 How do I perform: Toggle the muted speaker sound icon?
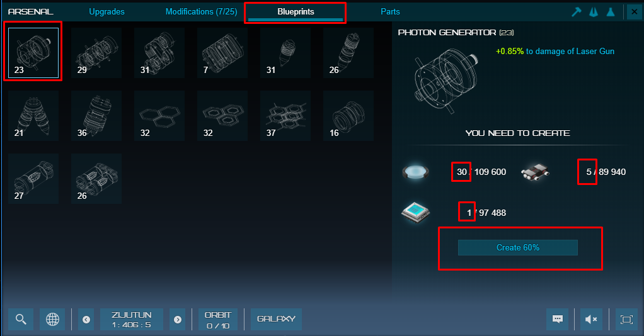[x=591, y=319]
